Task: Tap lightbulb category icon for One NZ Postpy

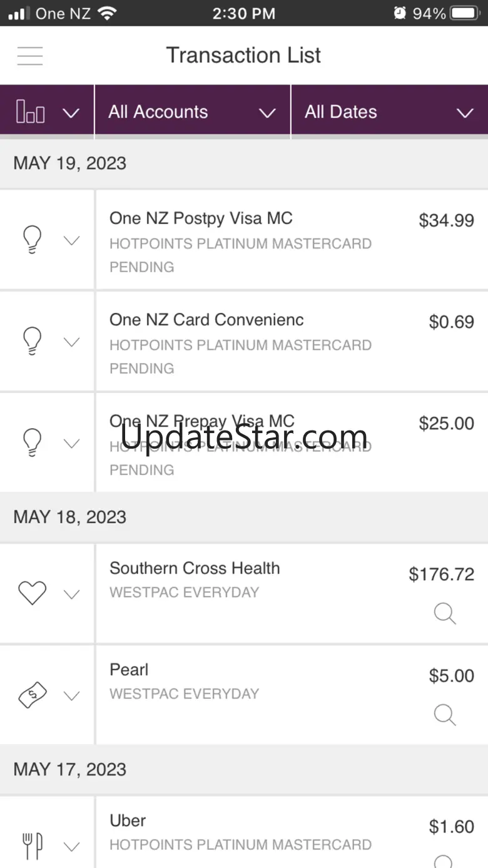Action: click(x=32, y=240)
